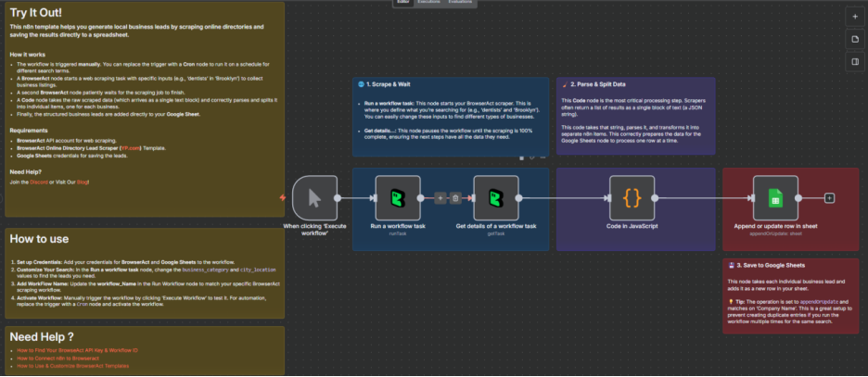Open the 'Code in JavaScript' node

[632, 197]
